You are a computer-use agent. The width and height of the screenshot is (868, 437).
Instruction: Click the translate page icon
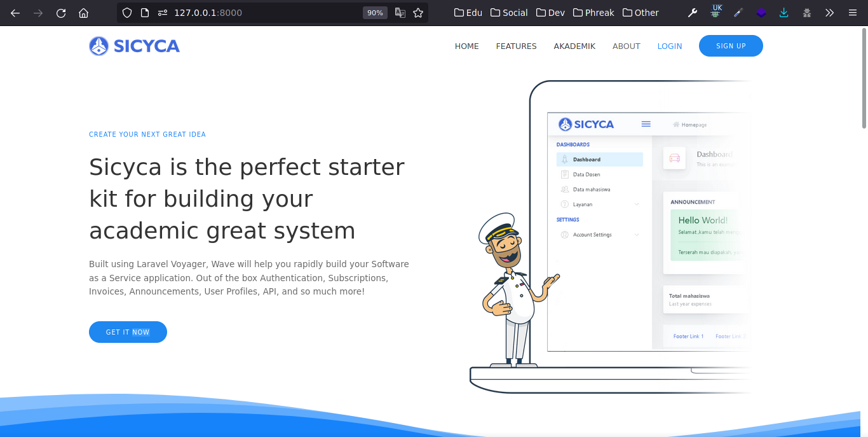click(400, 13)
